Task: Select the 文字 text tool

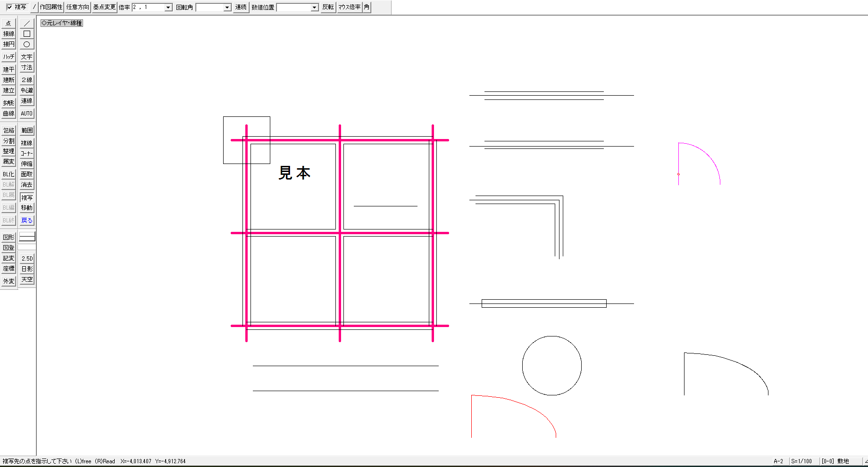Action: (27, 57)
